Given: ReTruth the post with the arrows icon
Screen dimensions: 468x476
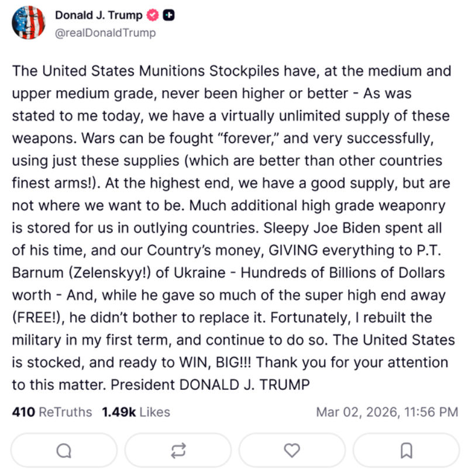Looking at the screenshot, I should [x=178, y=450].
